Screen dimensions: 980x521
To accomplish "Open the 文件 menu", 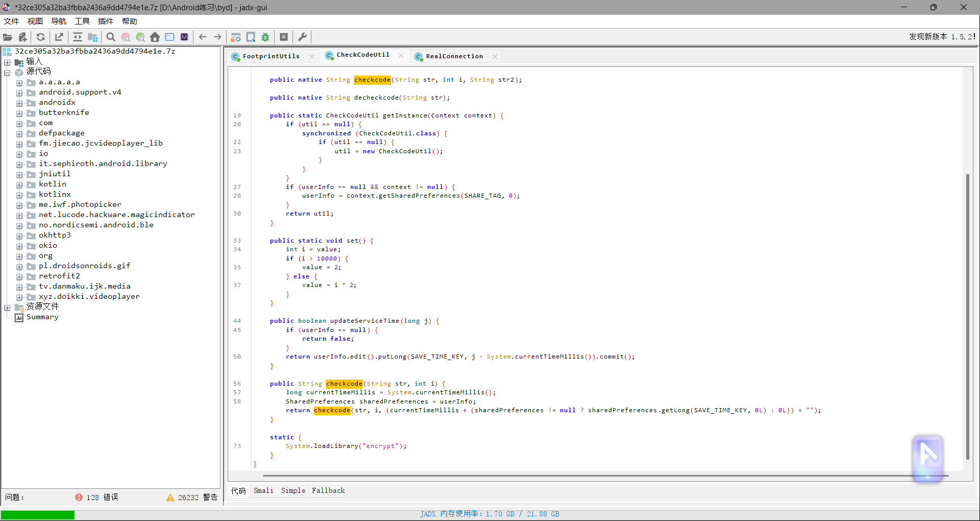I will [x=11, y=21].
